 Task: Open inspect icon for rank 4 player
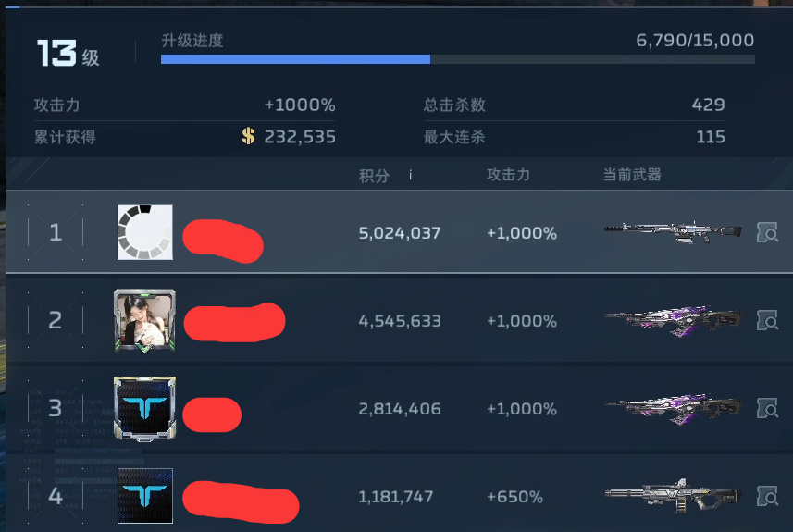[x=767, y=496]
